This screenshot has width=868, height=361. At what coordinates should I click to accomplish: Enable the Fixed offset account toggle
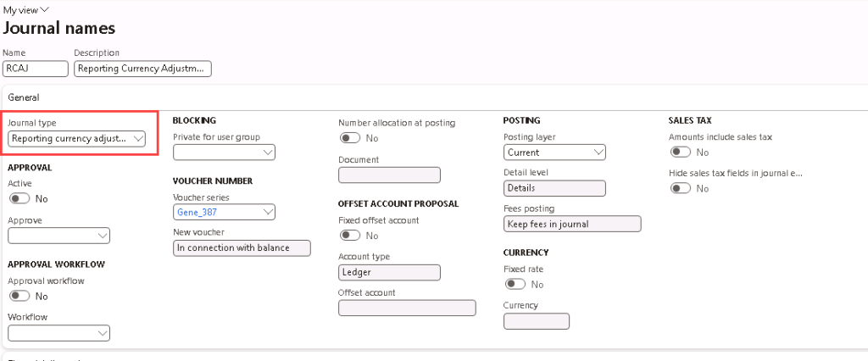350,236
